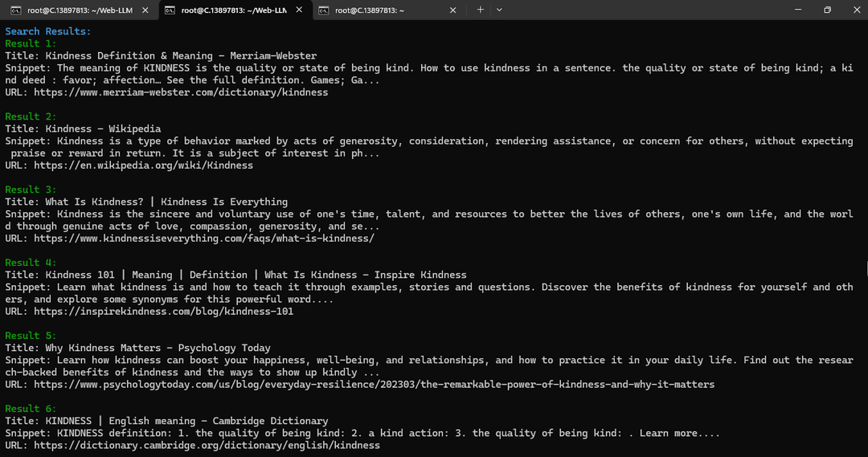Viewport: 868px width, 457px height.
Task: Switch to the root@C.13897813: ~ tab
Action: (387, 10)
